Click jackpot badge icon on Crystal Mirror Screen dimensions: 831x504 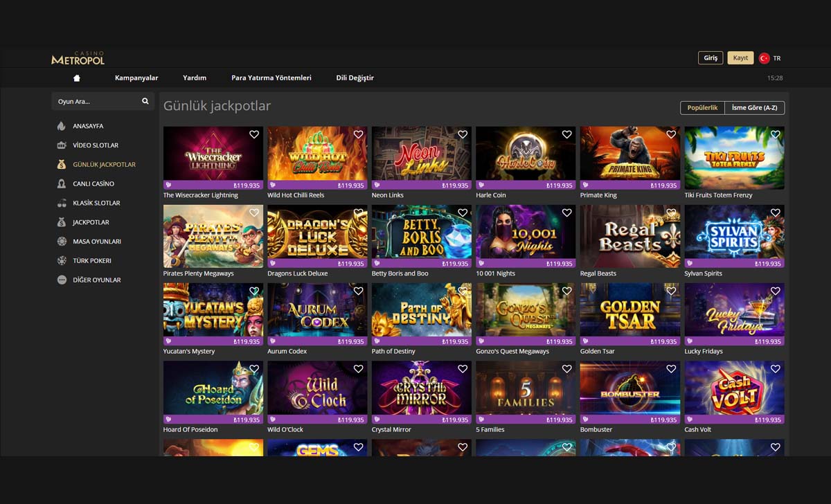pyautogui.click(x=377, y=420)
